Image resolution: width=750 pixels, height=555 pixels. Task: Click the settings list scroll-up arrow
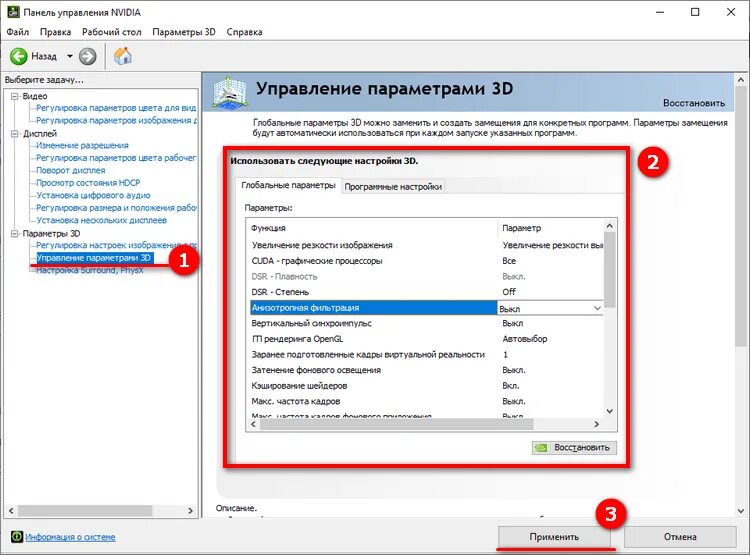(x=609, y=225)
